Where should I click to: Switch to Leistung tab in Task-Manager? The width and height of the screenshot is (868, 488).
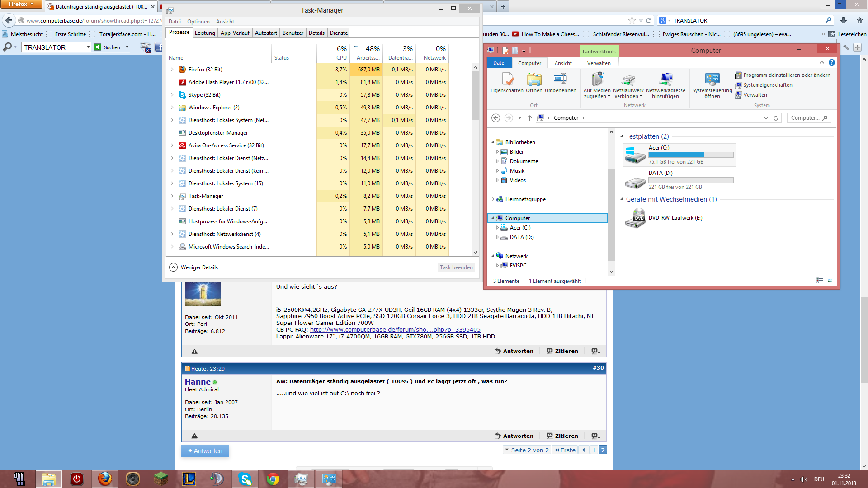(205, 33)
